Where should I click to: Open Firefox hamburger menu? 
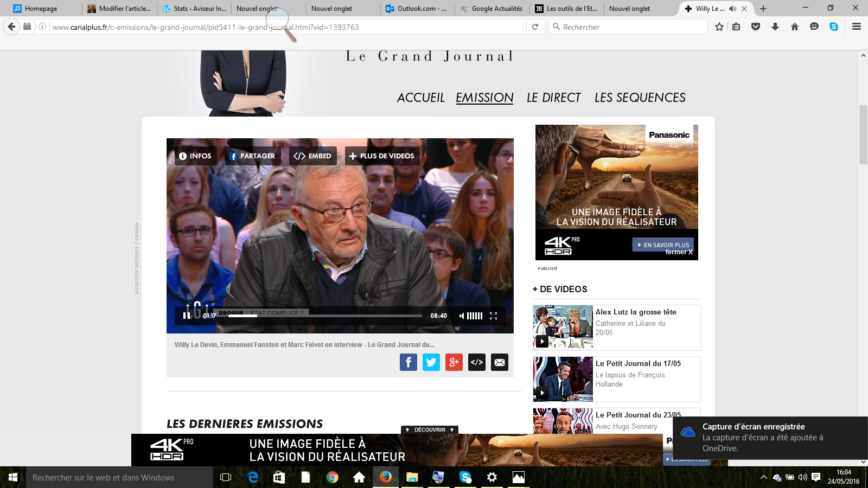(857, 27)
